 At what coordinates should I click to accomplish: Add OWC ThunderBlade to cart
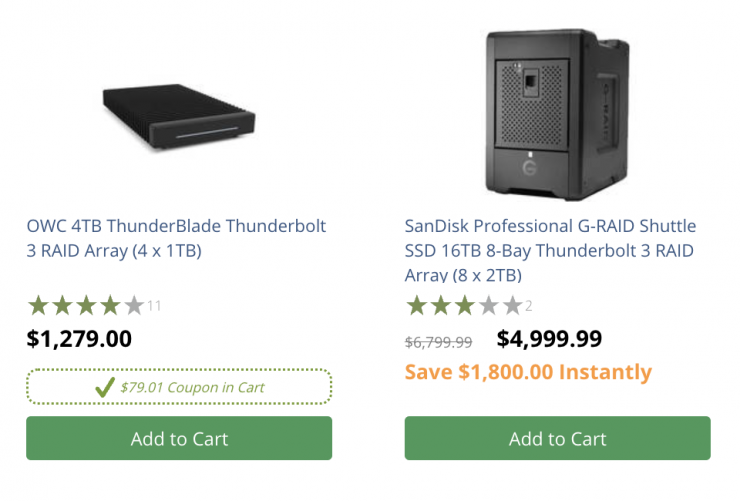coord(179,438)
